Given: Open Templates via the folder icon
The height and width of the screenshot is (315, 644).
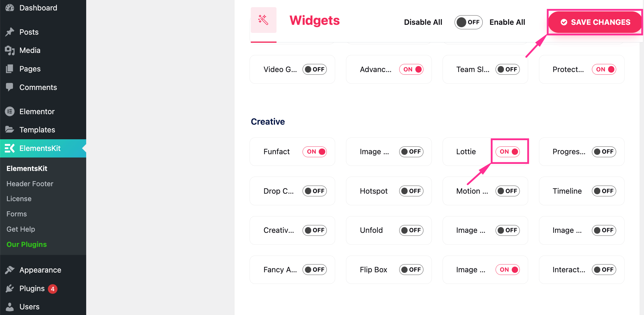Looking at the screenshot, I should pyautogui.click(x=10, y=129).
